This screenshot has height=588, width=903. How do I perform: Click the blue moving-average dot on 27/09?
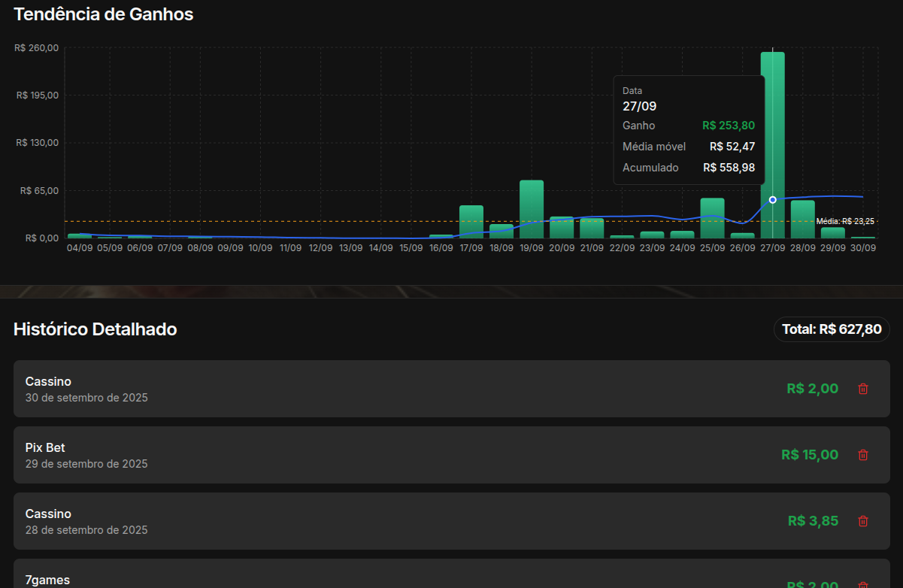(772, 199)
